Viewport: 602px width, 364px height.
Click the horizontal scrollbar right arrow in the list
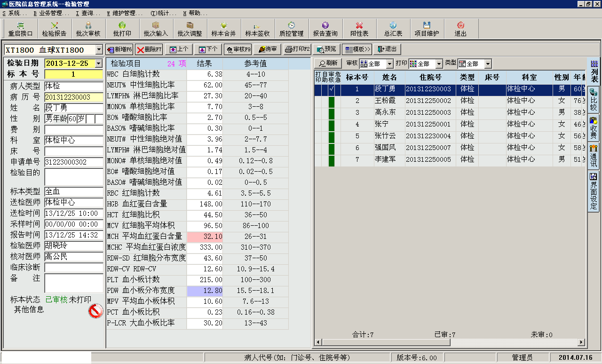click(581, 342)
